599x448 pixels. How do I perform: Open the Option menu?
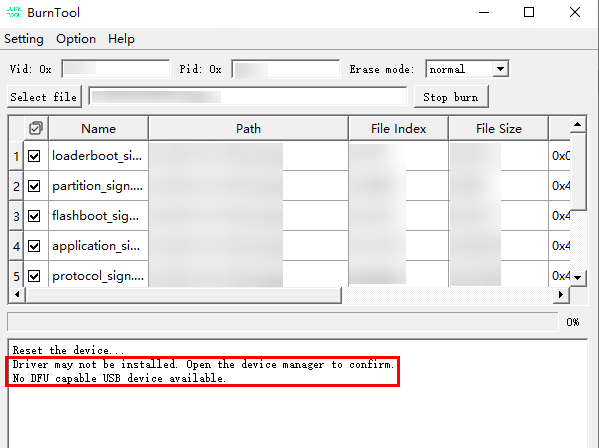(x=76, y=39)
